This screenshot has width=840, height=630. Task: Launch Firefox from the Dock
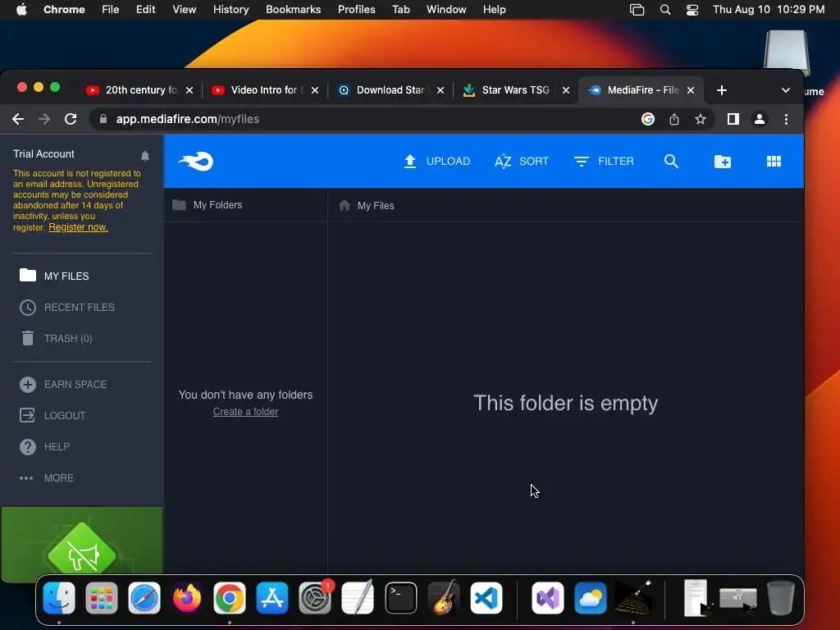tap(187, 598)
